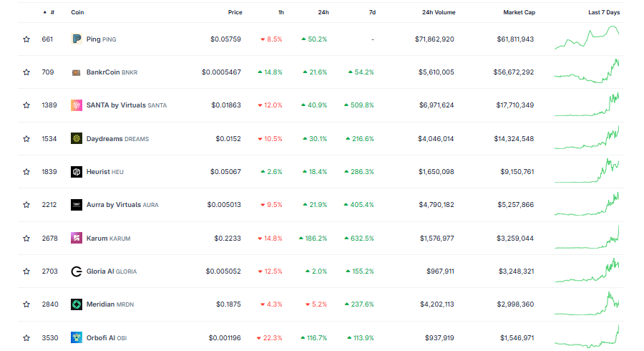Click the SANTA by Virtuals logo
The height and width of the screenshot is (351, 644).
click(x=76, y=105)
